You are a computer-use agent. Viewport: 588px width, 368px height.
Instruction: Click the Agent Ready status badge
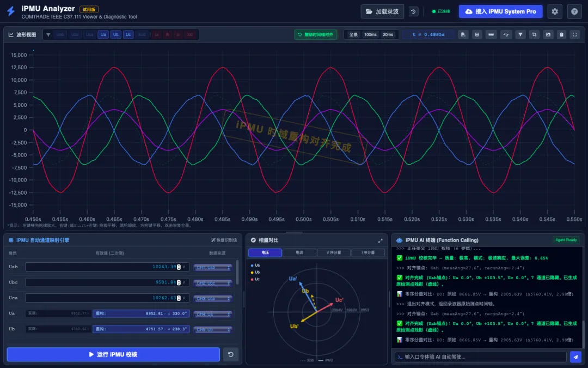pyautogui.click(x=566, y=240)
